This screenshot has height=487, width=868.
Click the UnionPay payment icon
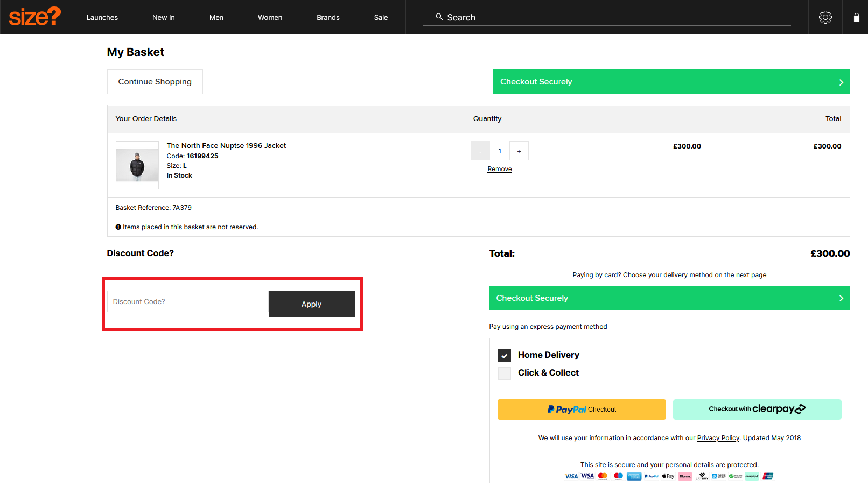click(768, 476)
